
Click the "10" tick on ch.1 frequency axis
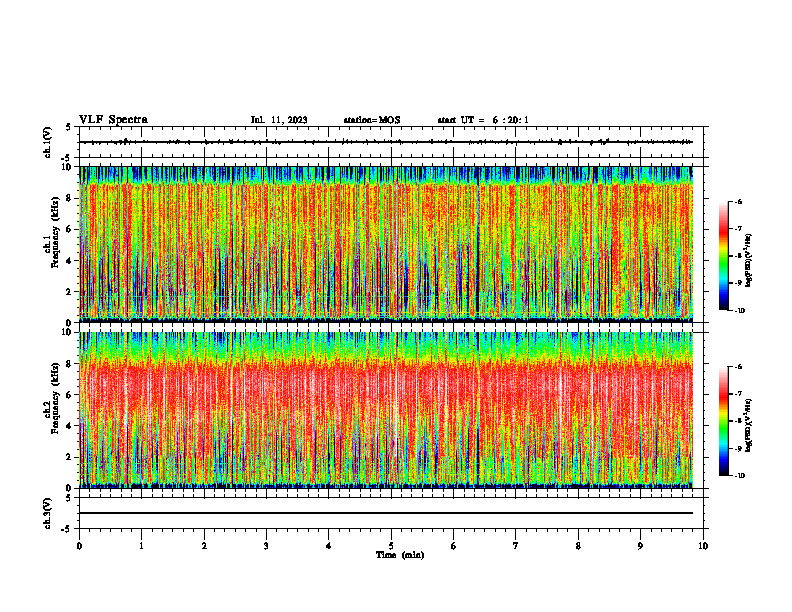[67, 167]
